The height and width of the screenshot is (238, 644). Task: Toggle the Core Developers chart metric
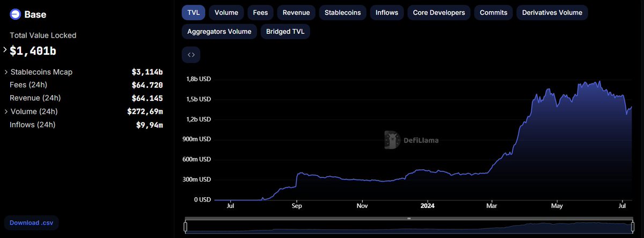[439, 12]
